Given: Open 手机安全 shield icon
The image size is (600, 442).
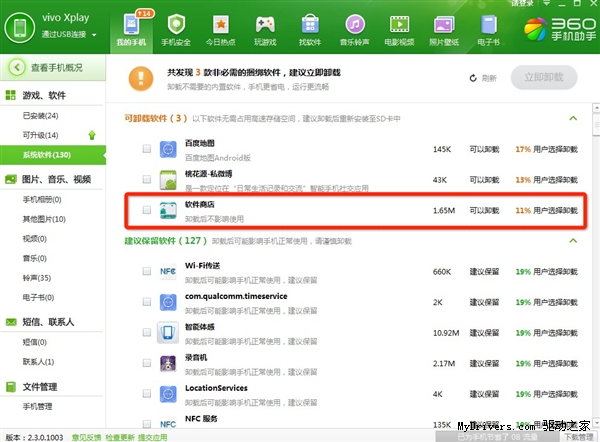Looking at the screenshot, I should pos(176,24).
